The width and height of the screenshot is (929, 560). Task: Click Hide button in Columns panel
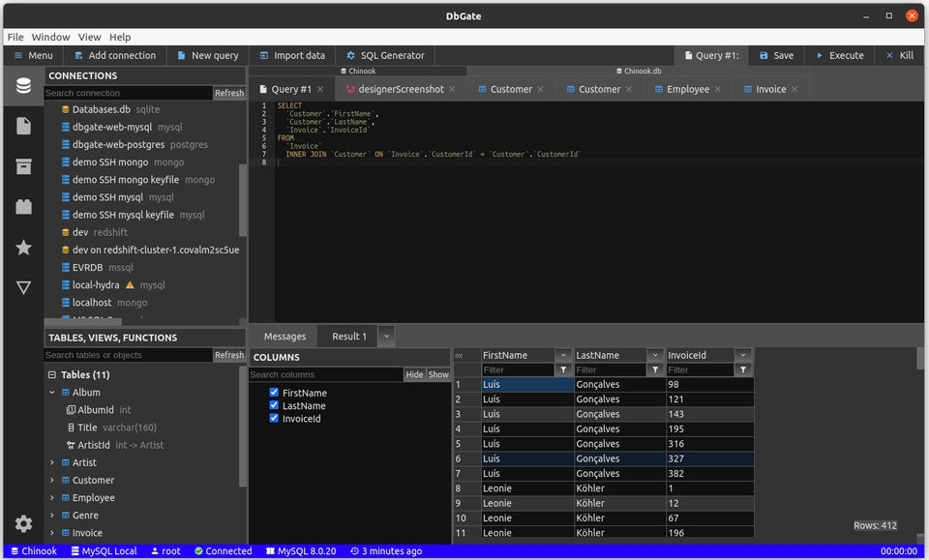[x=414, y=374]
